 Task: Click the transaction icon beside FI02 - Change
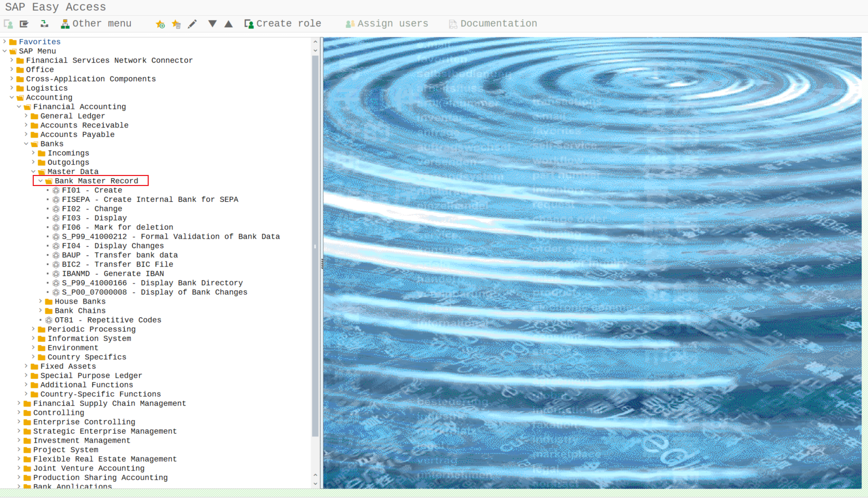pyautogui.click(x=56, y=209)
